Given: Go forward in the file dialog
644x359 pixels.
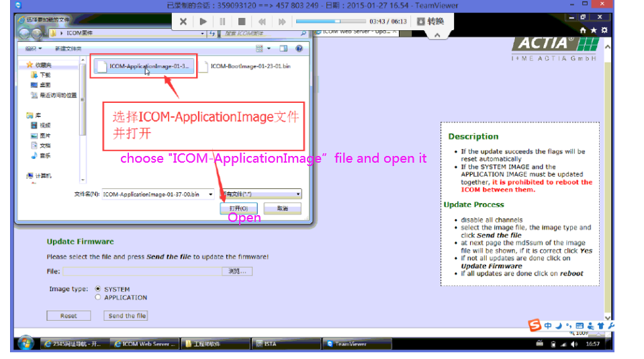Looking at the screenshot, I should click(x=36, y=34).
